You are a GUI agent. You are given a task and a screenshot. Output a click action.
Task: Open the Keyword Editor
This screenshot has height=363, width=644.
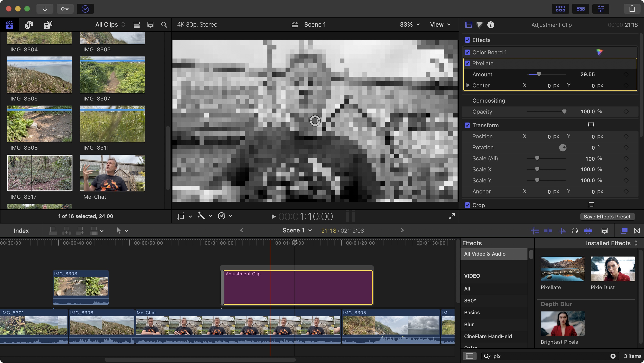click(x=65, y=8)
